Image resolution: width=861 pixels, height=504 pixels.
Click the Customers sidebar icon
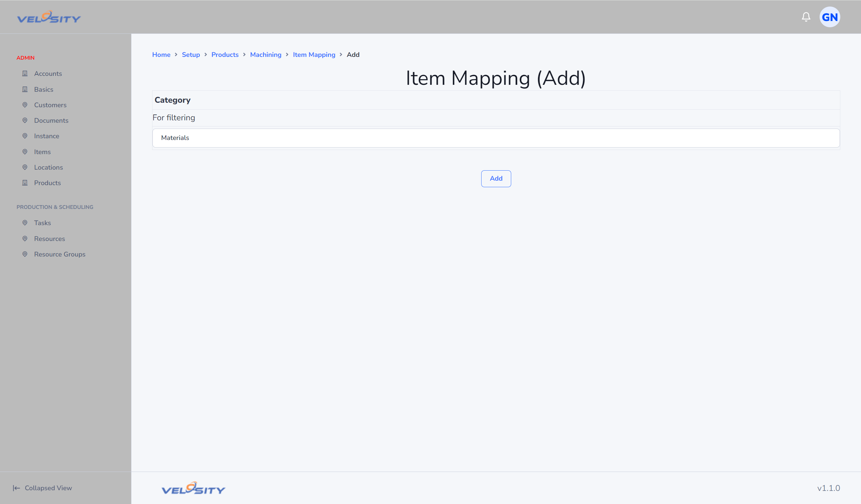pos(24,104)
